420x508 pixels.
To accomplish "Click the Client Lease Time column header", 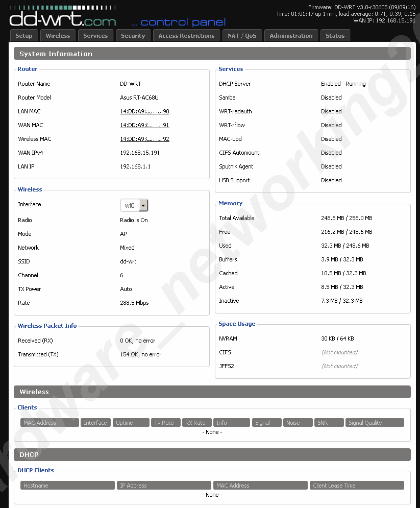I will 356,486.
